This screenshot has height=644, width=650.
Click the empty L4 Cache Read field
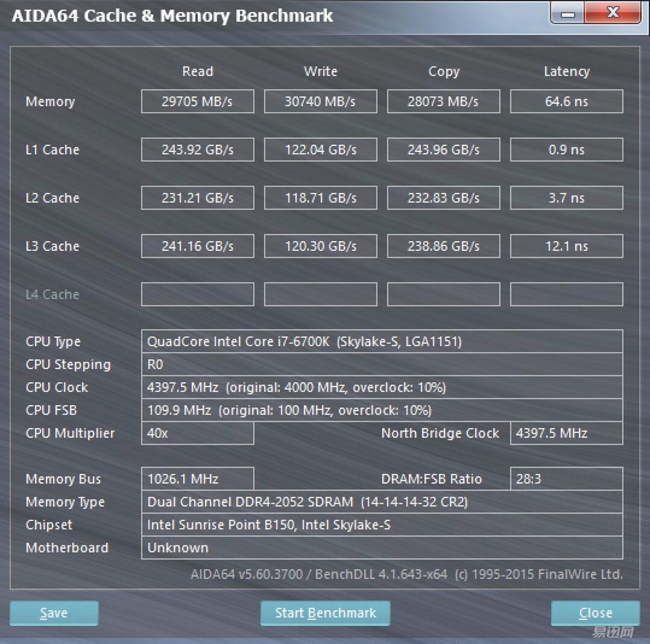pos(198,295)
